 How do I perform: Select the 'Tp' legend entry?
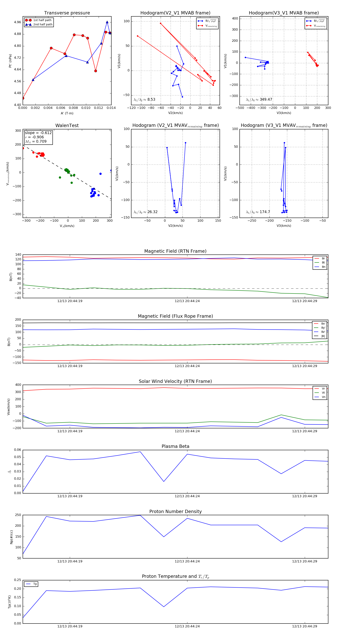[x=31, y=584]
